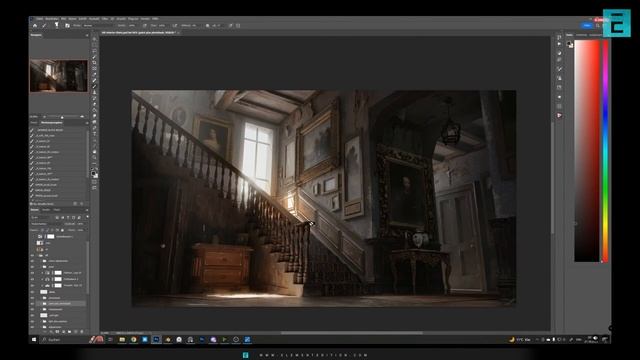
Task: Toggle the lock transparent pixels icon
Action: tap(43, 230)
